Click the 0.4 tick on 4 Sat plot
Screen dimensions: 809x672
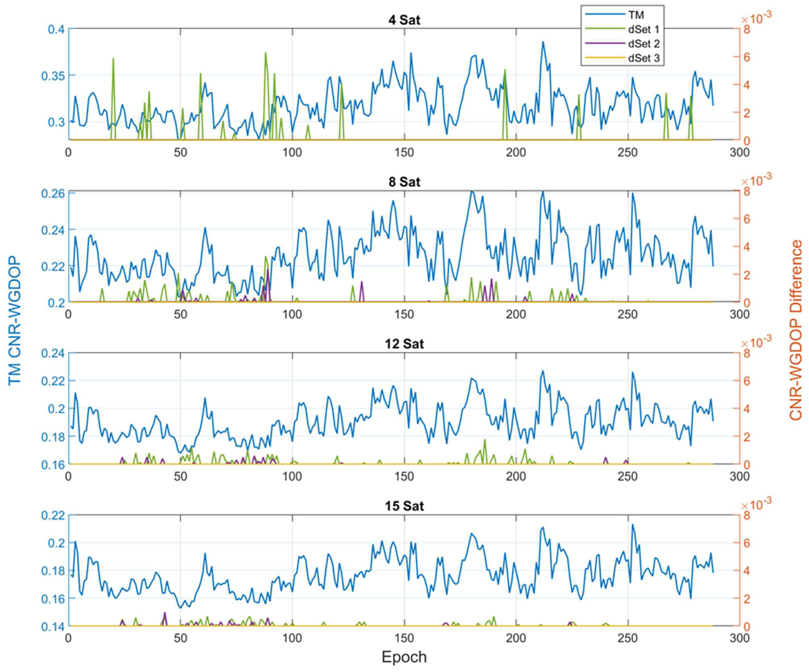(x=56, y=29)
